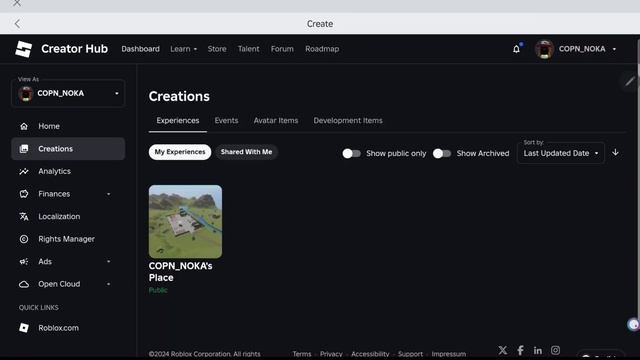Click the Ads megaphone icon
This screenshot has width=640, height=360.
point(24,262)
